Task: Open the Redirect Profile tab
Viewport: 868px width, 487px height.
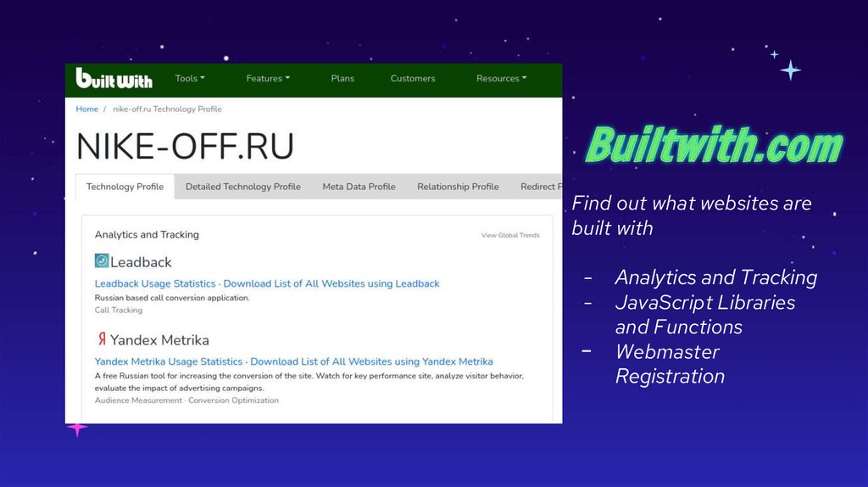Action: pyautogui.click(x=541, y=187)
